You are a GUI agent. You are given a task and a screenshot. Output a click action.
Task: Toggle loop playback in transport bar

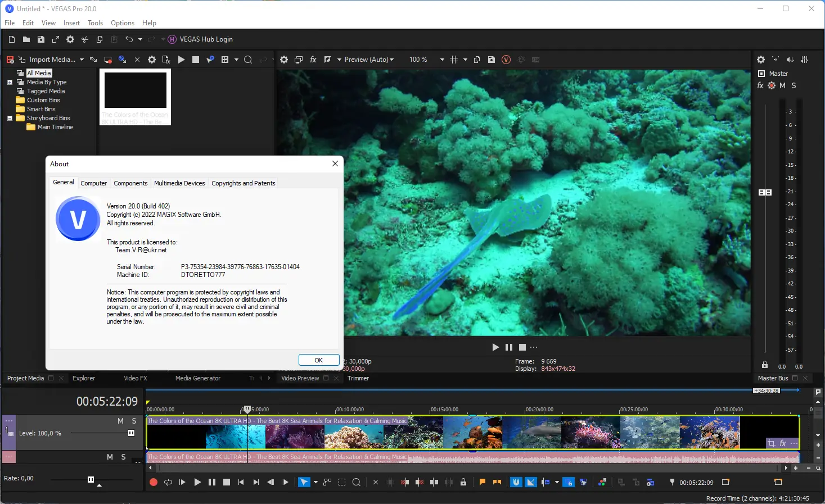pos(168,482)
